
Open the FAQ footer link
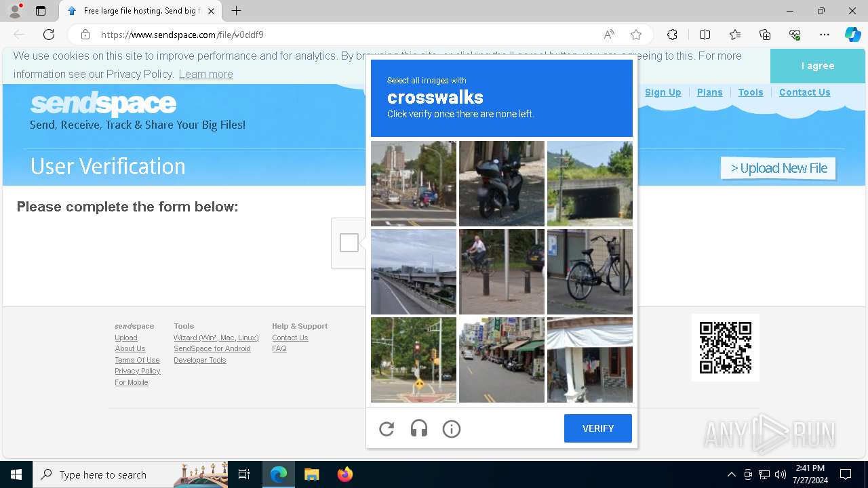(x=279, y=348)
